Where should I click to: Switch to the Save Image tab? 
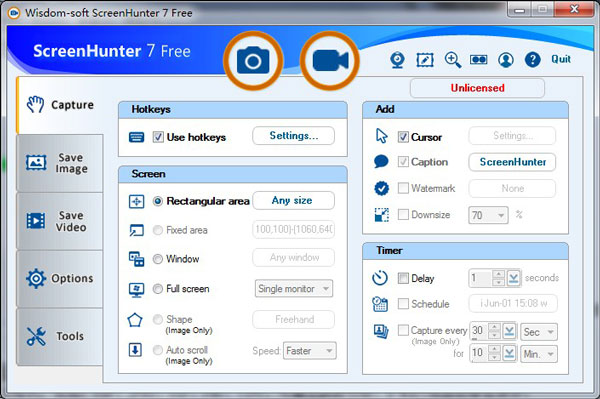point(60,163)
